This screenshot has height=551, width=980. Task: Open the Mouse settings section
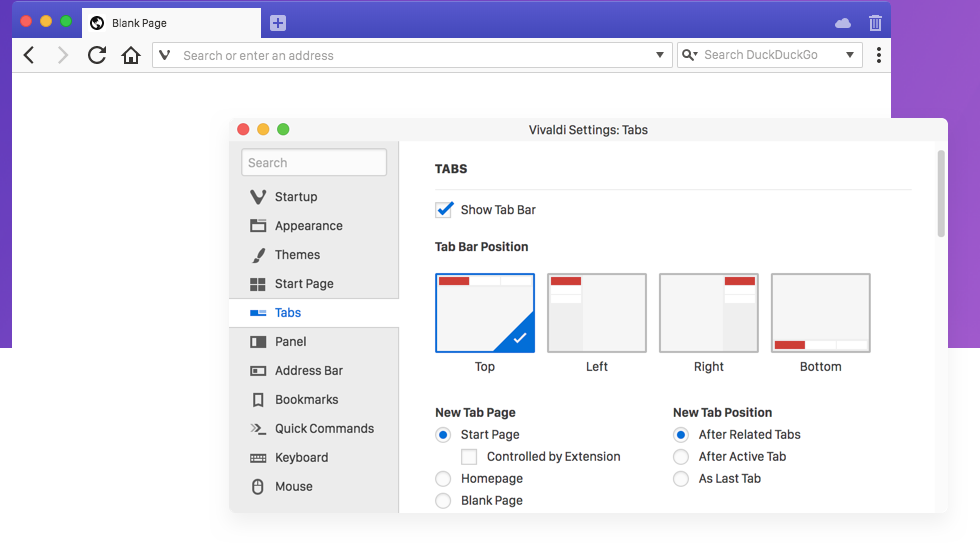314,487
